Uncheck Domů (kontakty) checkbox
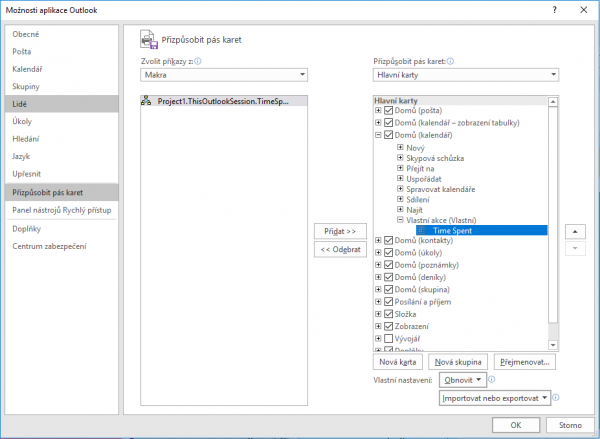The image size is (600, 439). pyautogui.click(x=388, y=240)
